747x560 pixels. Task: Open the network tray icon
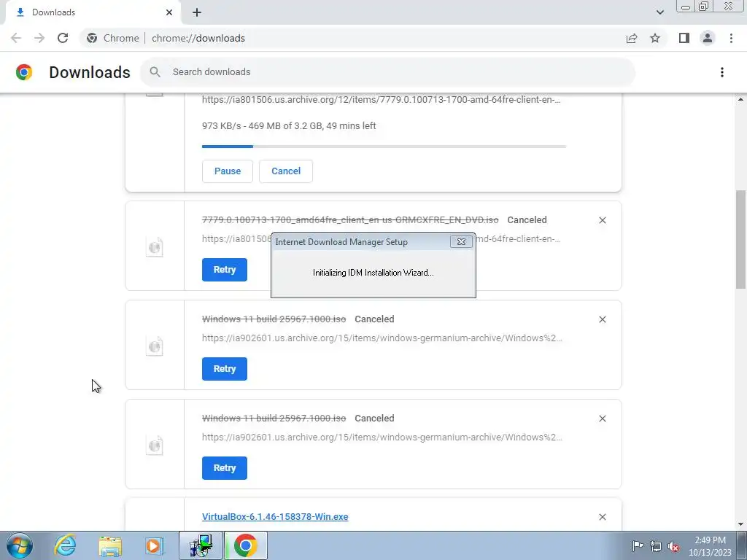(x=656, y=546)
